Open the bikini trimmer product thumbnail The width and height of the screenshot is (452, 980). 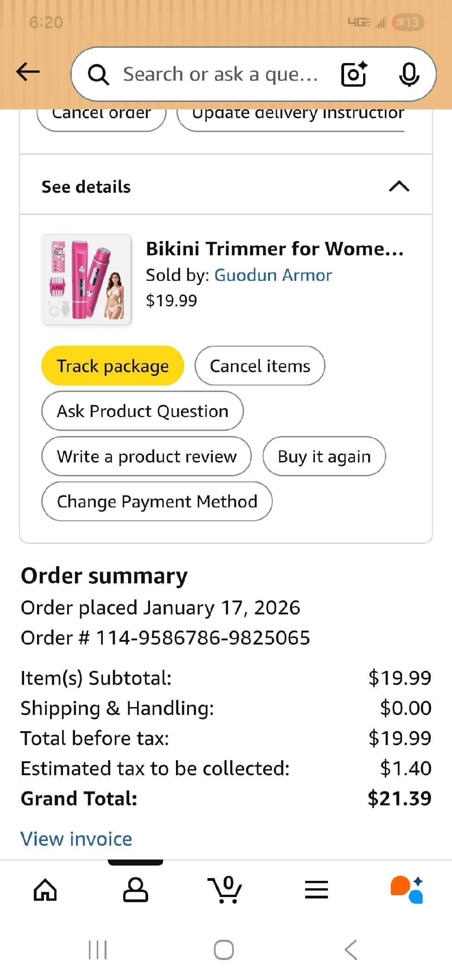[x=87, y=279]
